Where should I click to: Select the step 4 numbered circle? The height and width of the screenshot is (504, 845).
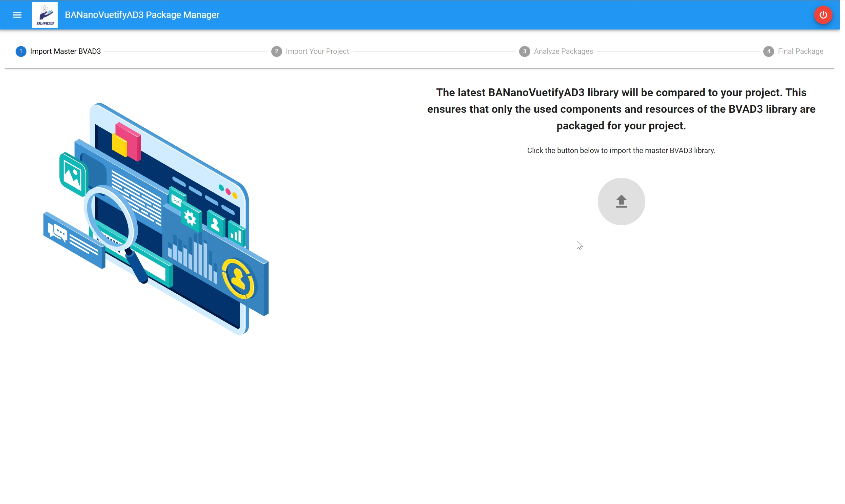(x=768, y=51)
